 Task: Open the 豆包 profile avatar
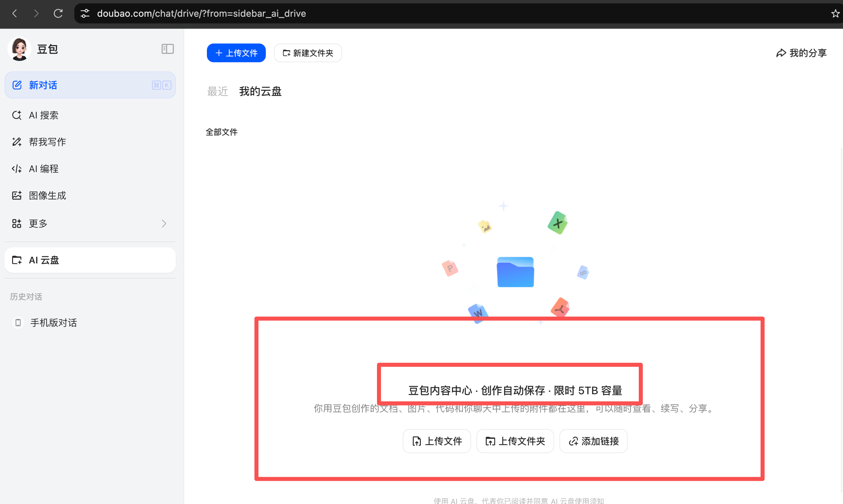pyautogui.click(x=19, y=49)
